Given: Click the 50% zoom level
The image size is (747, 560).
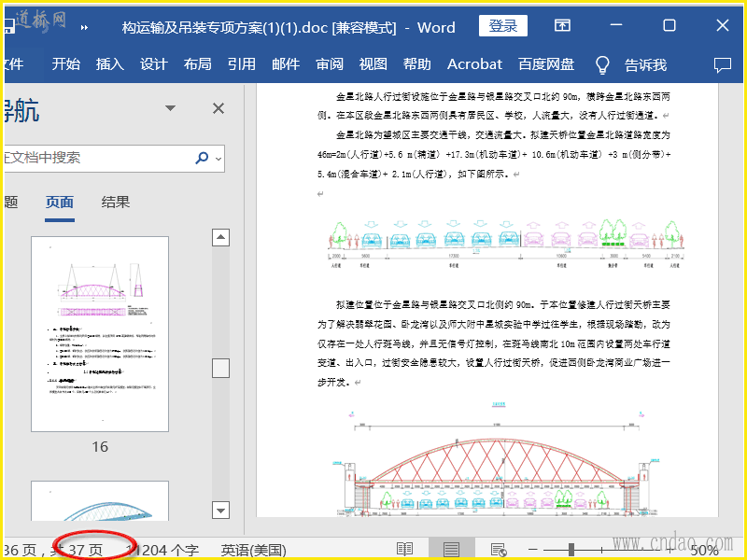Looking at the screenshot, I should tap(704, 551).
